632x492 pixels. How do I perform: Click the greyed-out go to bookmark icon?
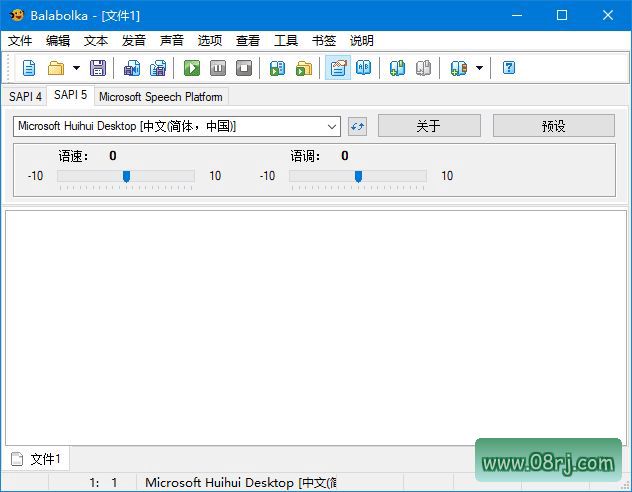[423, 68]
